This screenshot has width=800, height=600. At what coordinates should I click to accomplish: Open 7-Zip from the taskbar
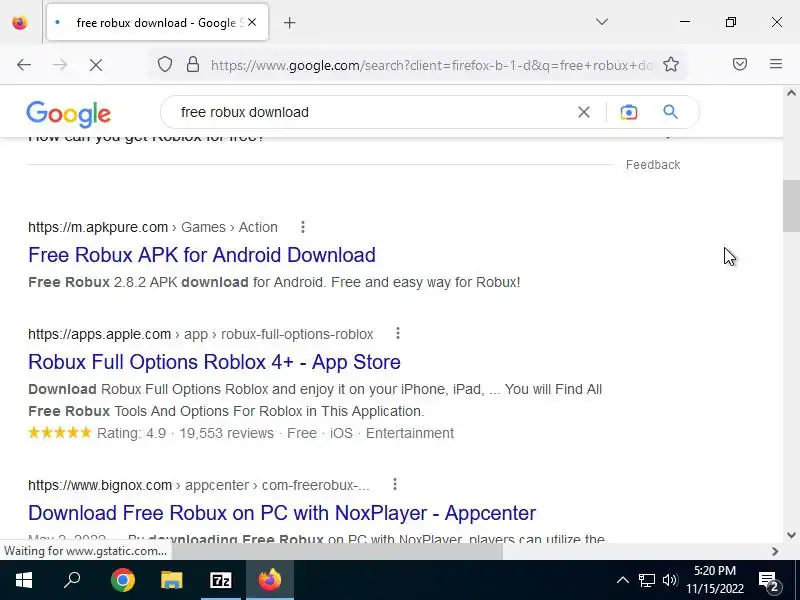point(220,580)
